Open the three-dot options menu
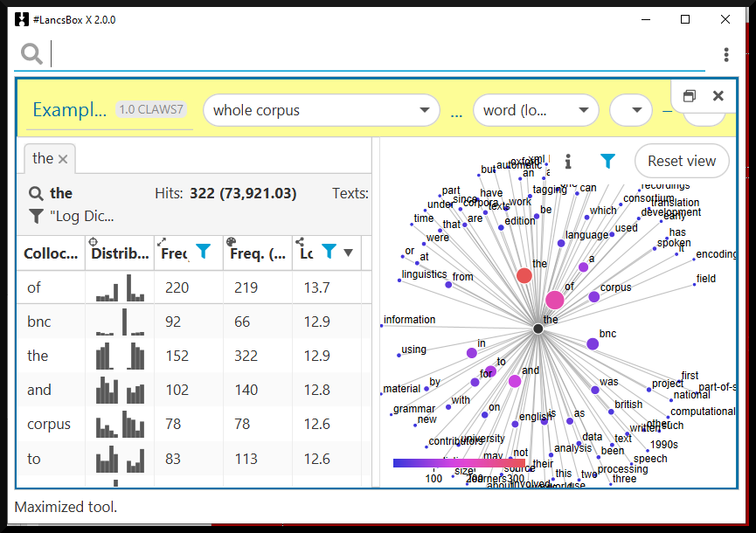 tap(726, 55)
